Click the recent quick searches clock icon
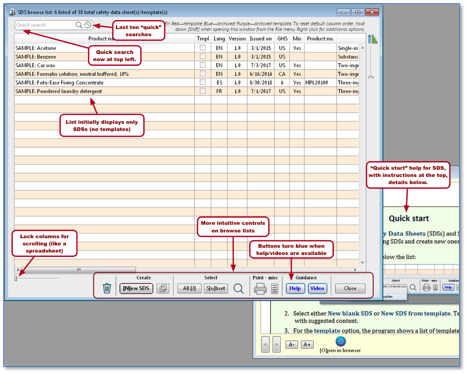The width and height of the screenshot is (467, 374). pyautogui.click(x=88, y=25)
